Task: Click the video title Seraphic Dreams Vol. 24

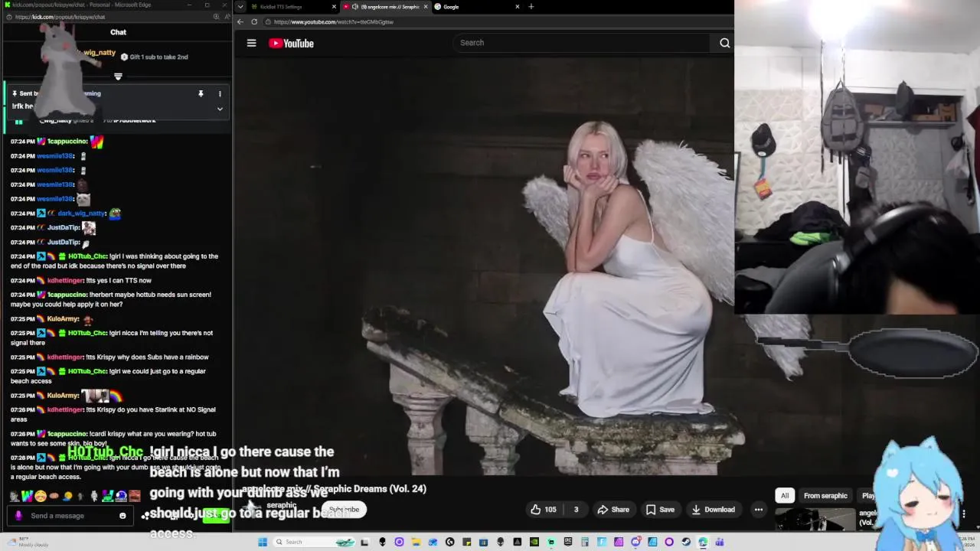Action: [x=334, y=488]
